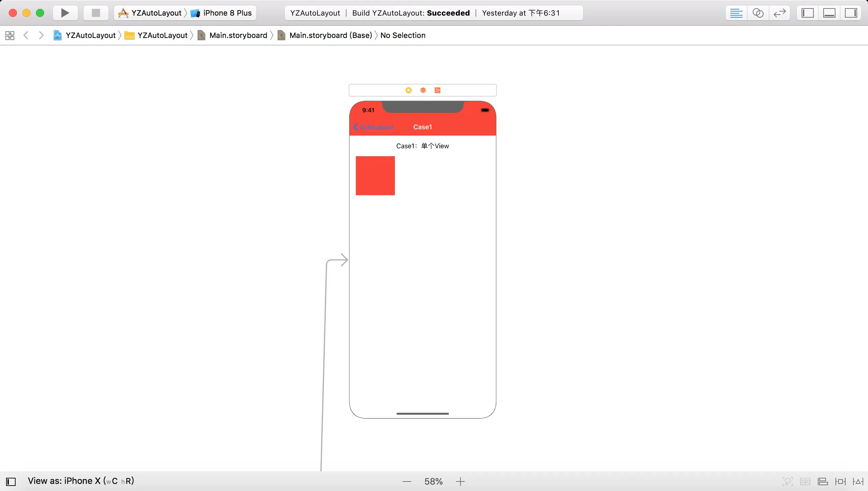Show the document outline sidebar
This screenshot has width=868, height=491.
pos(11,482)
